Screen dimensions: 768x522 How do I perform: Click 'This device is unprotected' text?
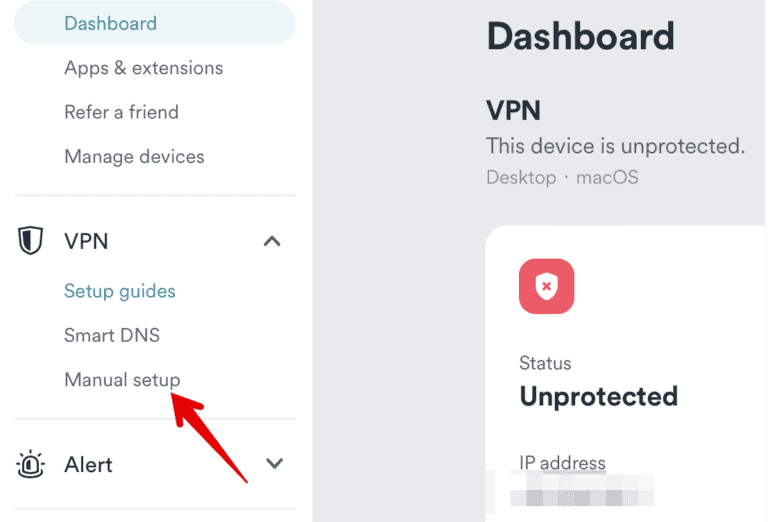(615, 146)
